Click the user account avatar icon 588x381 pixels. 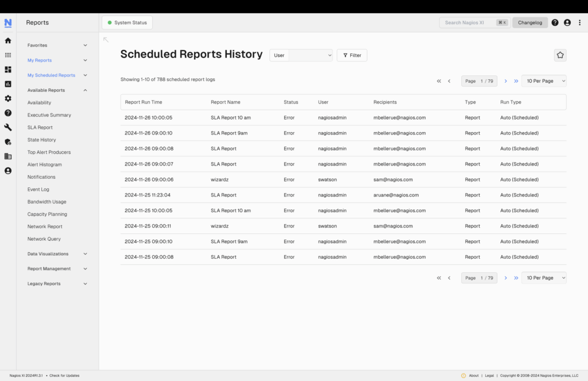tap(567, 22)
